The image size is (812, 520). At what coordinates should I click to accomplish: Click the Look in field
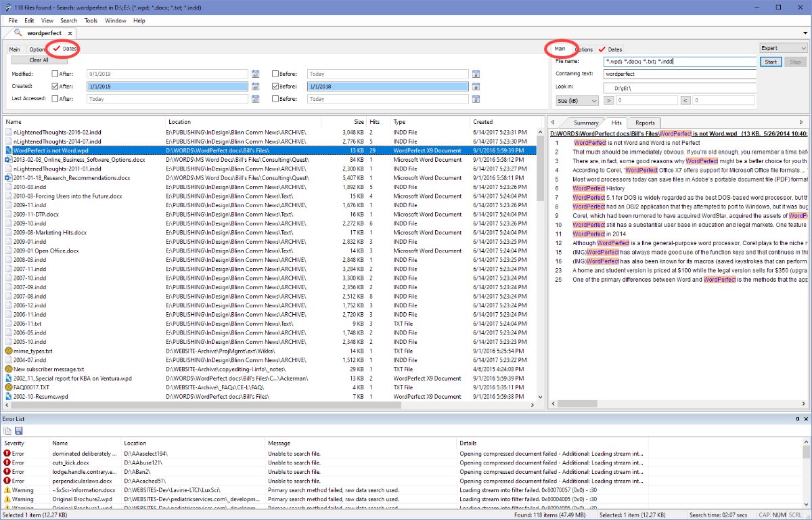pos(680,87)
